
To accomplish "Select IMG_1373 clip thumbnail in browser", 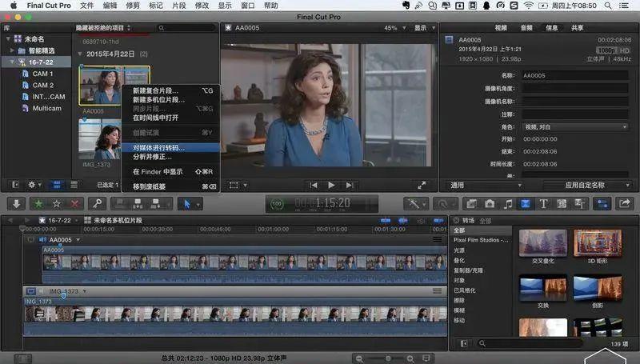I will tap(100, 139).
